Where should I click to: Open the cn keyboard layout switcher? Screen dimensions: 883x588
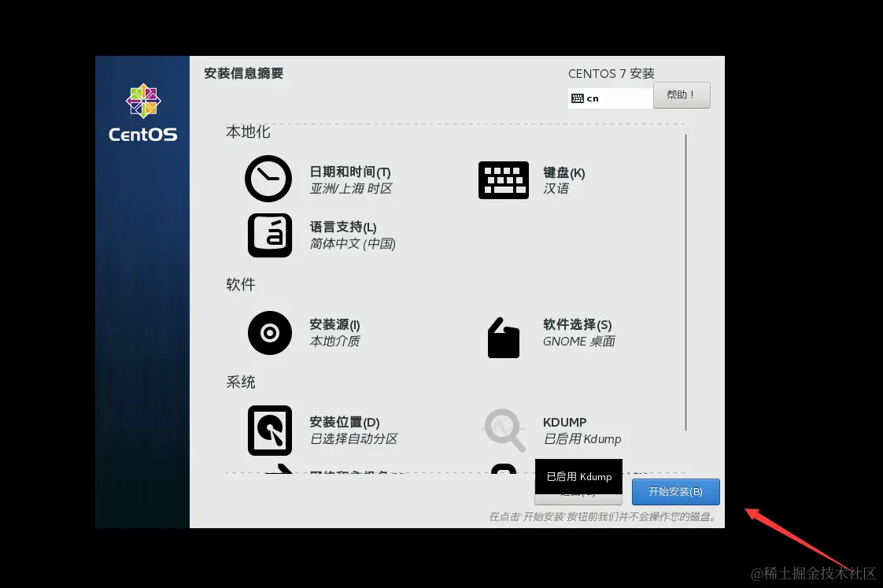point(610,98)
